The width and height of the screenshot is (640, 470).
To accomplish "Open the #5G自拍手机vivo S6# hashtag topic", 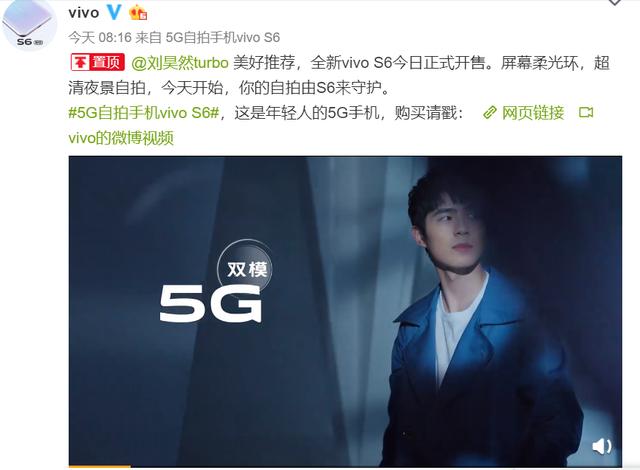I will click(144, 113).
